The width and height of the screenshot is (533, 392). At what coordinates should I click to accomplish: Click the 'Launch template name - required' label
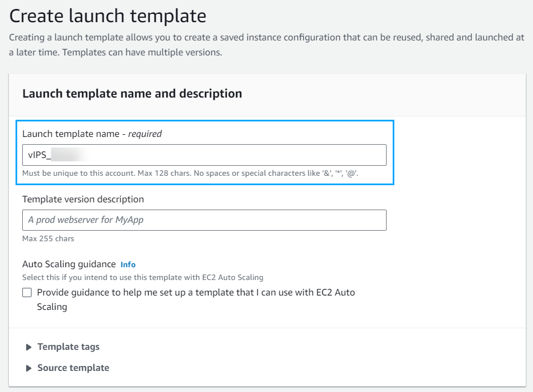coord(92,134)
